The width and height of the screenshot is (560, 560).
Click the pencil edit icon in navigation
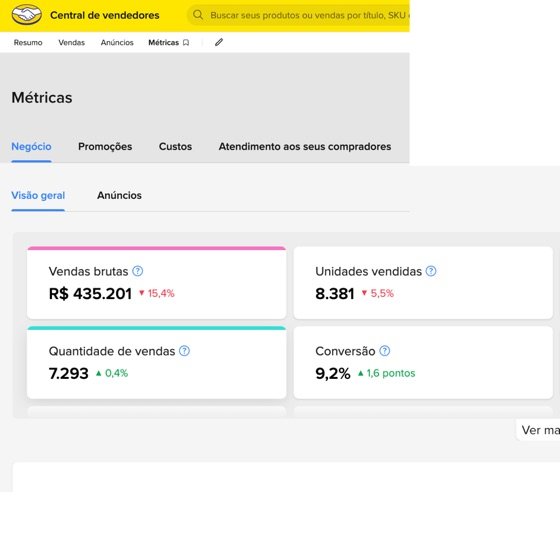pos(219,42)
